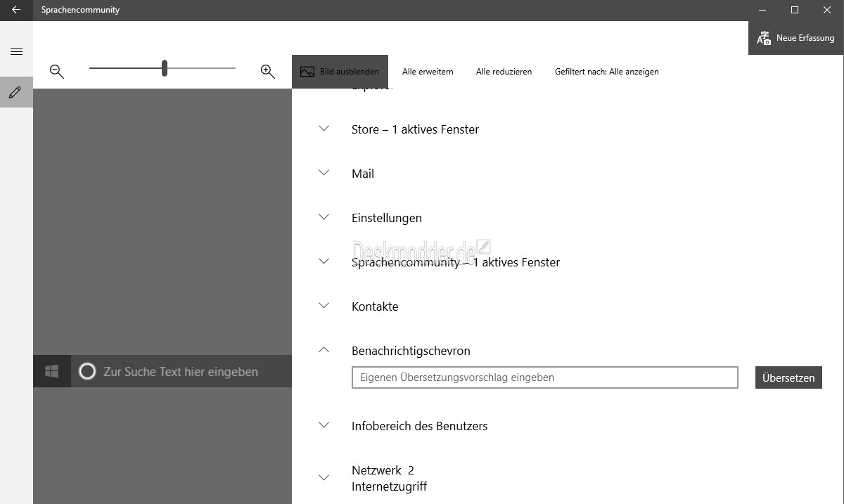This screenshot has width=844, height=504.
Task: Select the Einstellungen row text
Action: [387, 218]
